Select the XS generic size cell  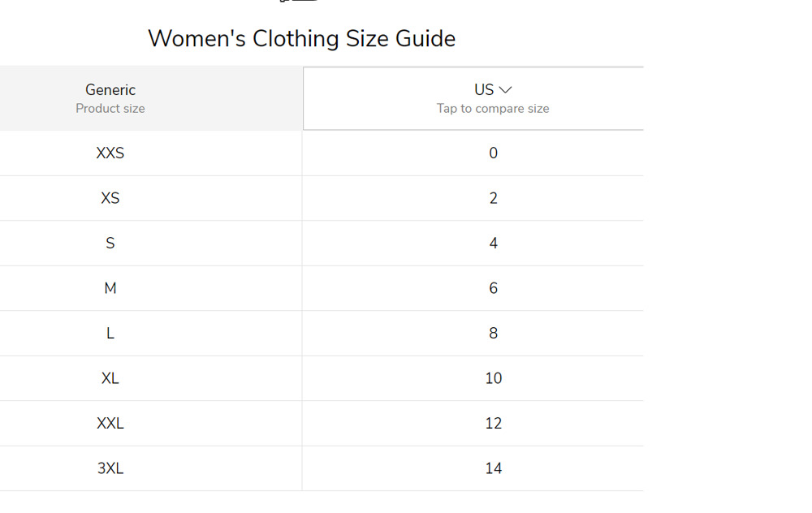click(x=151, y=198)
